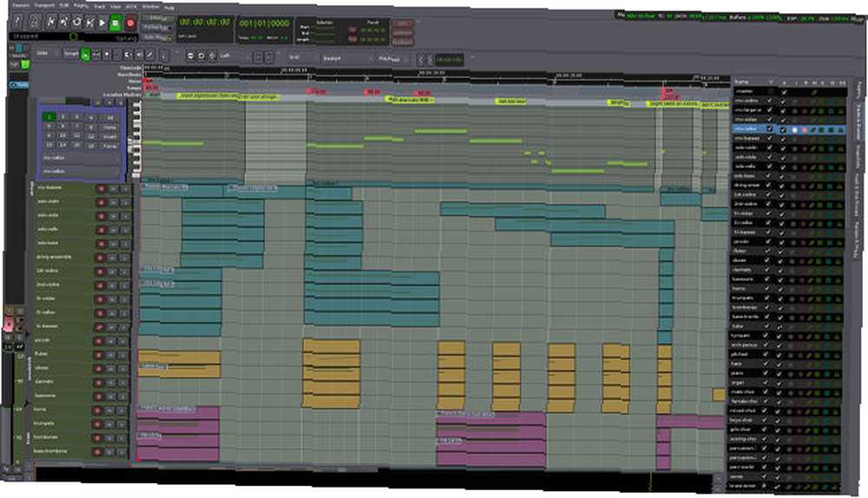Select the draw pencil tool icon
This screenshot has width=868, height=498.
[x=150, y=55]
